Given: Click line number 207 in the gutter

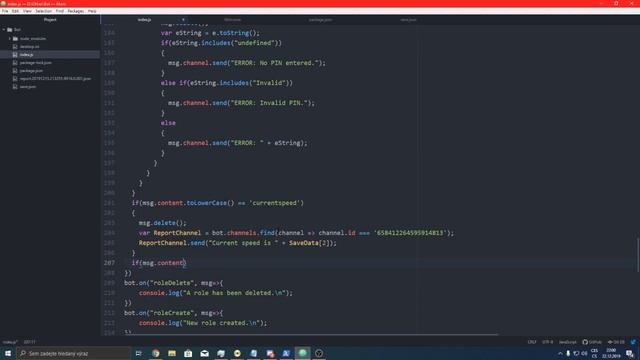Looking at the screenshot, I should pyautogui.click(x=109, y=263).
